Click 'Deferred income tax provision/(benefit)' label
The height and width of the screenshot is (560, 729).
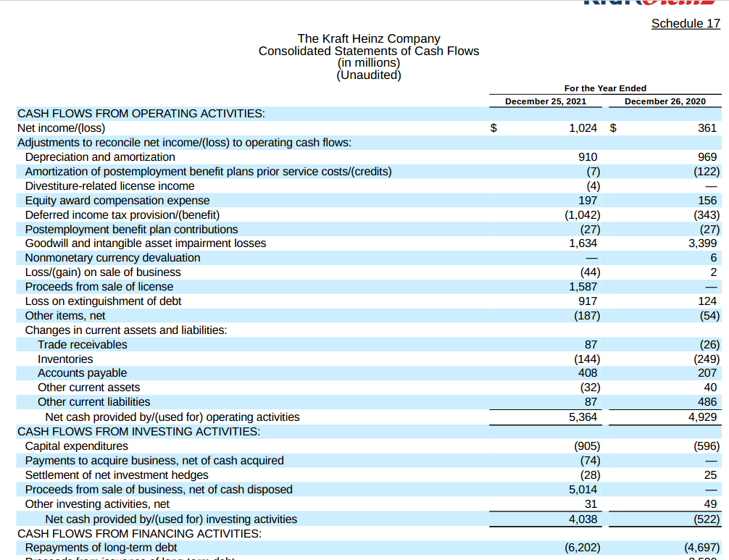point(122,214)
